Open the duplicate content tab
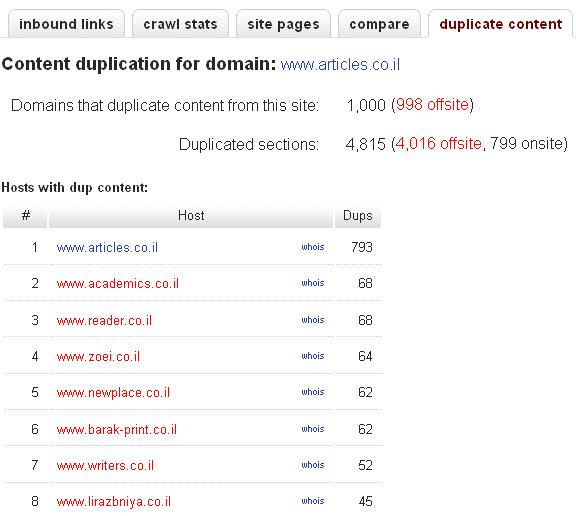 click(x=500, y=24)
